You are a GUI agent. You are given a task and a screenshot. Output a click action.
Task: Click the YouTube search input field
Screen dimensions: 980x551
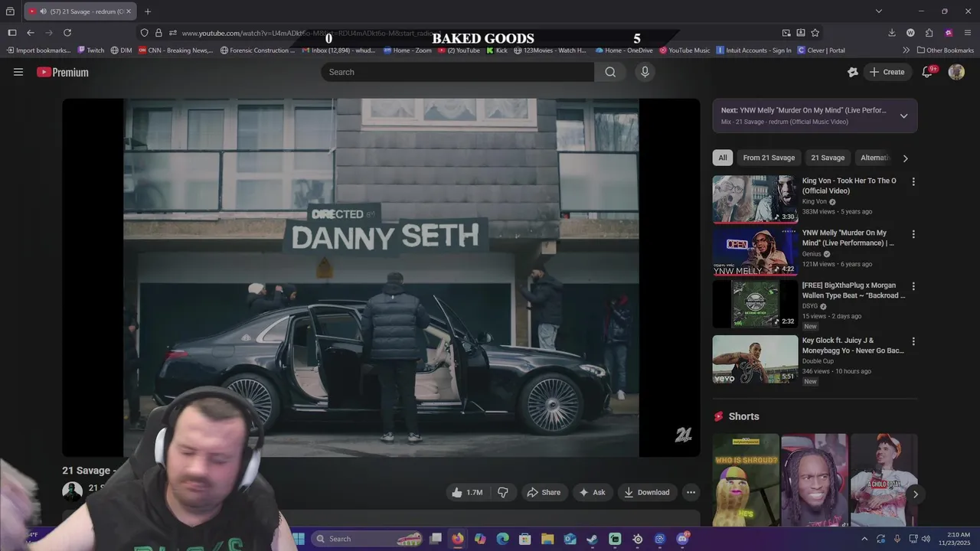click(458, 72)
